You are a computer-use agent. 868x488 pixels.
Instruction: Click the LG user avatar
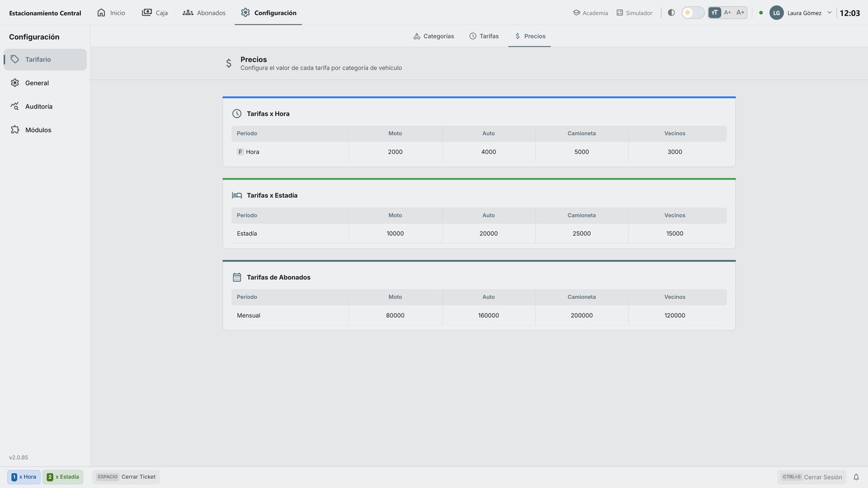tap(776, 13)
